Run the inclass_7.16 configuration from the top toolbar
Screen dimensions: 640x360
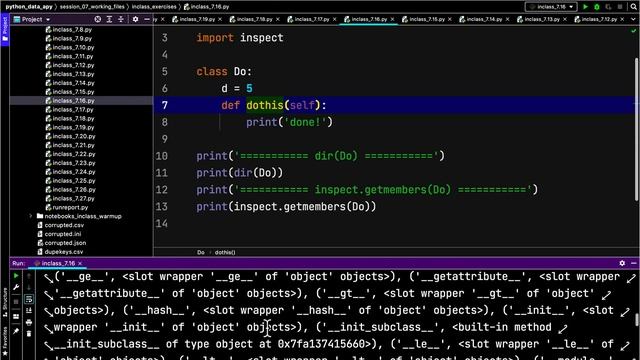(585, 7)
